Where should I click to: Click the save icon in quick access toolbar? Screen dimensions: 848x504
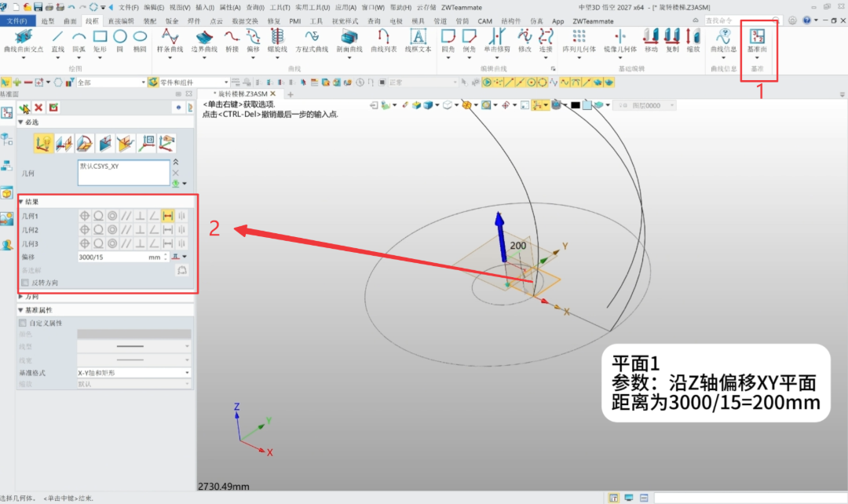click(x=38, y=7)
